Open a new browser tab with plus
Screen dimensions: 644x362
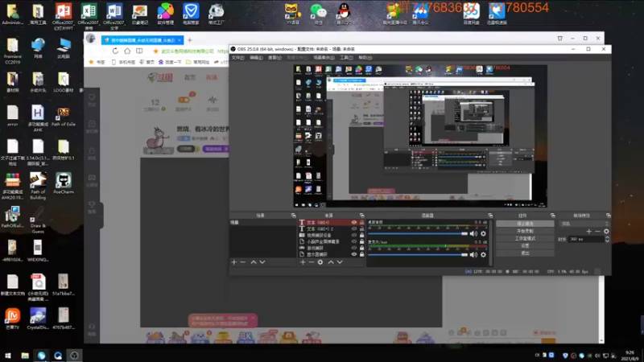[x=190, y=40]
